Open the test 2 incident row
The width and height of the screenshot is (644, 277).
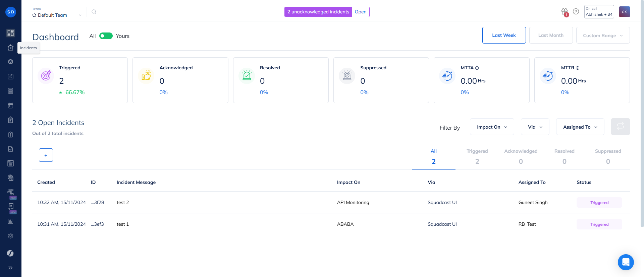click(123, 202)
